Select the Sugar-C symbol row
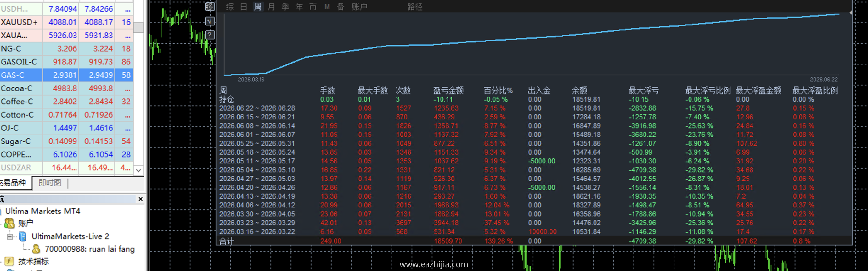This screenshot has height=271, width=868. (x=67, y=141)
